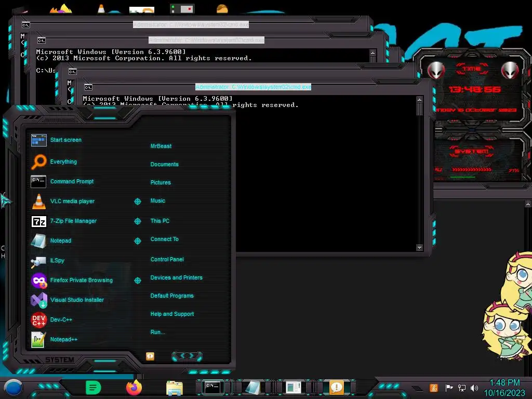Open Control Panel
532x399 pixels.
(x=167, y=259)
